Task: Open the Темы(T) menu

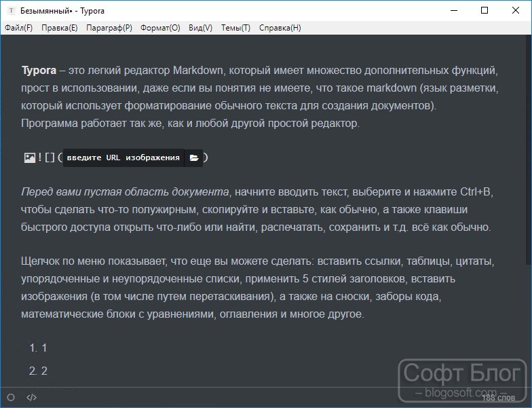Action: 236,28
